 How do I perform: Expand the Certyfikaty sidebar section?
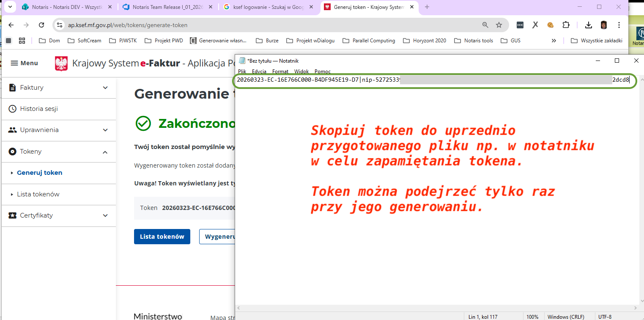(x=105, y=215)
